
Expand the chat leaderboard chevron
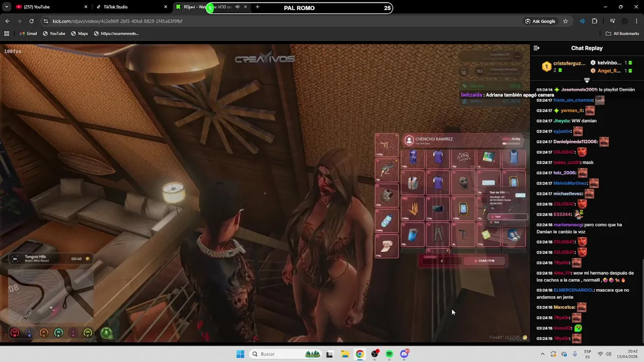[x=587, y=80]
